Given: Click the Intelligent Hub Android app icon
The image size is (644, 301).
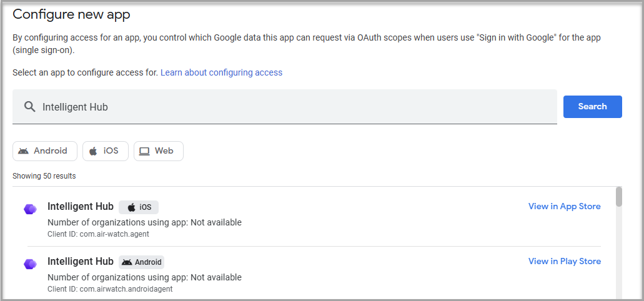Looking at the screenshot, I should click(x=30, y=264).
